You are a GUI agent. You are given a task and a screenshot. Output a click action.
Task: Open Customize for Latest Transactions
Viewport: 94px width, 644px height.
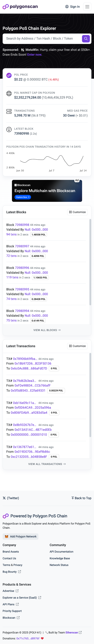pyautogui.click(x=77, y=346)
